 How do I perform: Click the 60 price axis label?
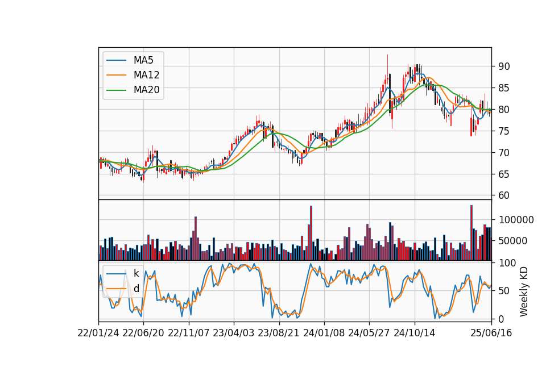tap(504, 195)
